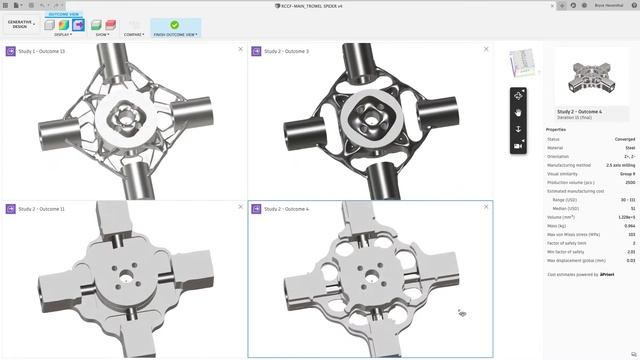Close the Study 2 - Outcome 11 pane

tap(240, 207)
